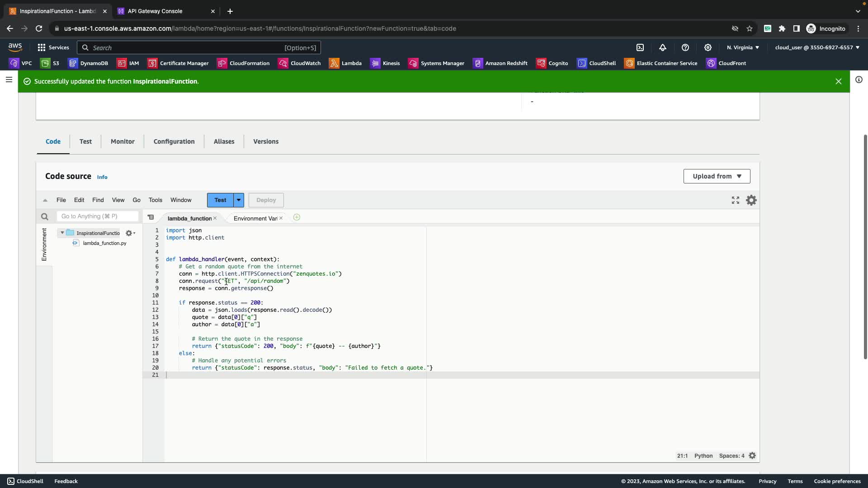
Task: Expand the Test button dropdown arrow
Action: [239, 200]
